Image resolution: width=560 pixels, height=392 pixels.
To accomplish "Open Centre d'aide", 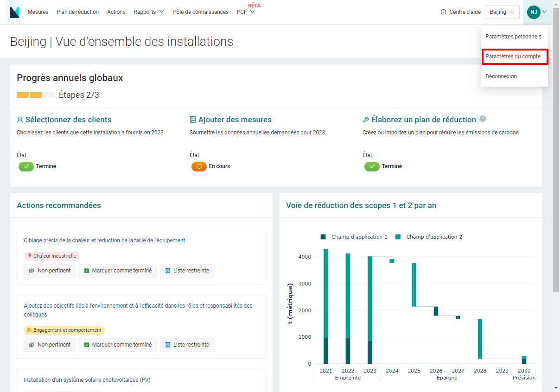I will point(465,12).
